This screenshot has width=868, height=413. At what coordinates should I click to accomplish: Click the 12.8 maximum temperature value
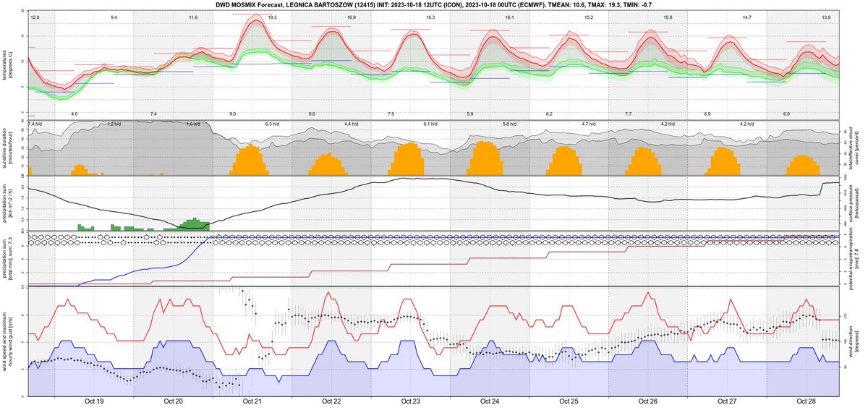(x=35, y=17)
